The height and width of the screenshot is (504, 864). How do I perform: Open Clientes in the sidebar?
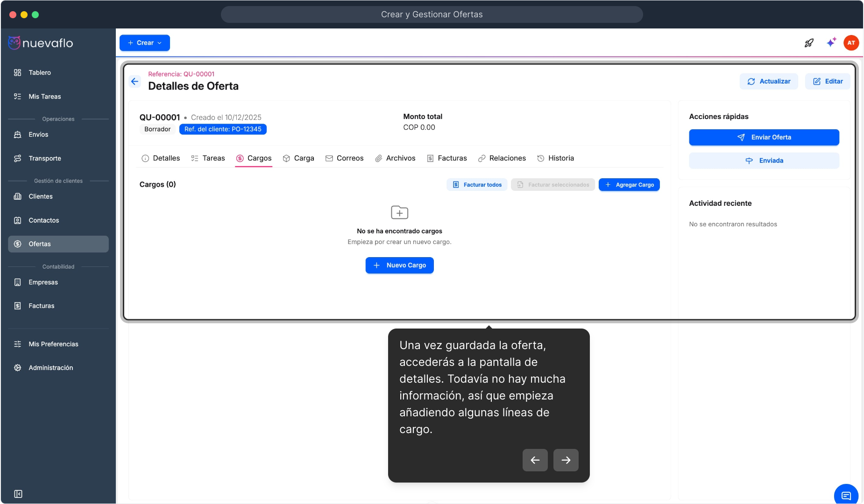41,196
